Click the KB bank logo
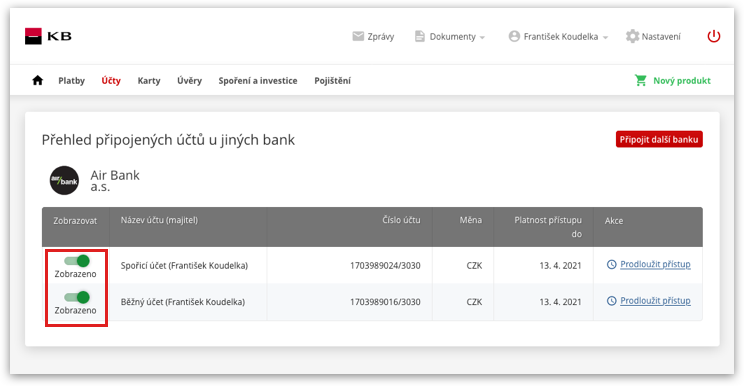This screenshot has height=386, width=744. tap(48, 37)
